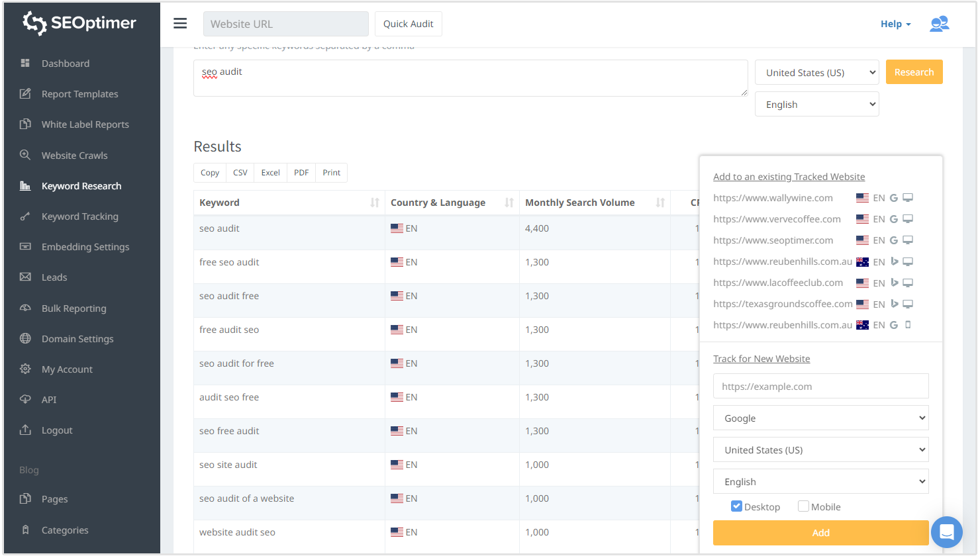Open Bulk Reporting in sidebar
This screenshot has width=980, height=556.
(73, 308)
